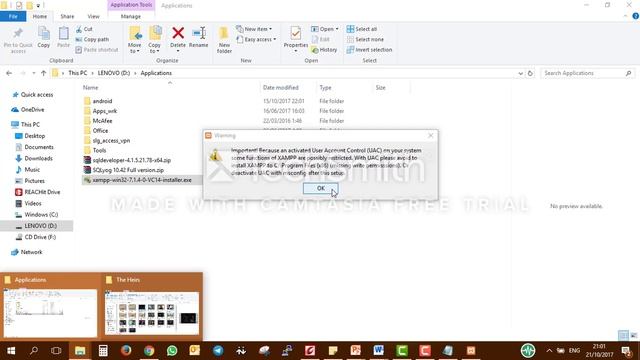Screen dimensions: 640x360
Task: Open Chrome from the taskbar
Action: coord(149,350)
